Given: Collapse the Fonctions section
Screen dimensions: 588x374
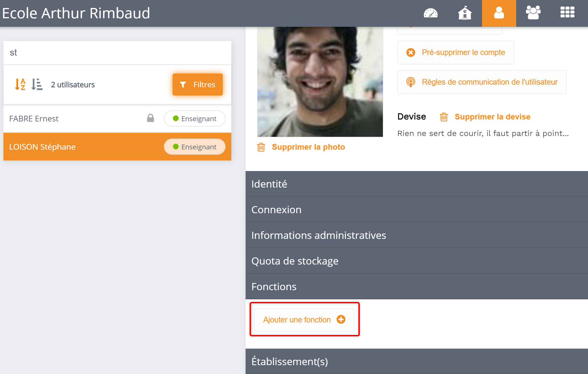Looking at the screenshot, I should coord(416,286).
